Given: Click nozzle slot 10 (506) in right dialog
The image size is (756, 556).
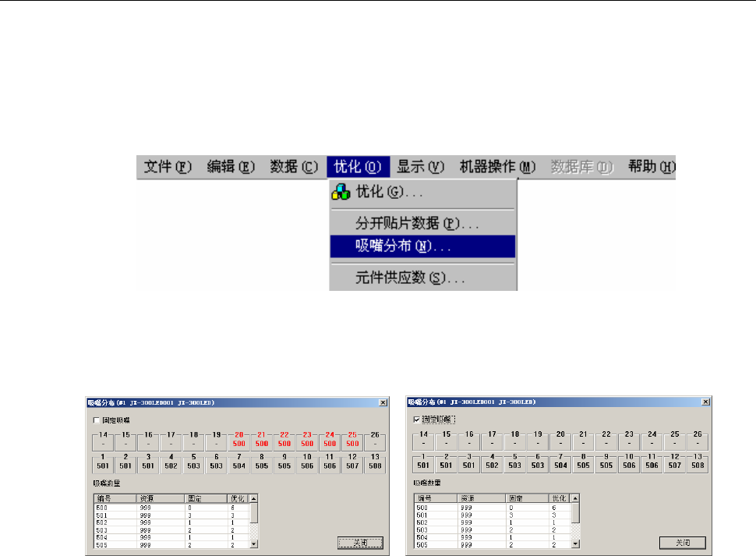Looking at the screenshot, I should point(629,462).
